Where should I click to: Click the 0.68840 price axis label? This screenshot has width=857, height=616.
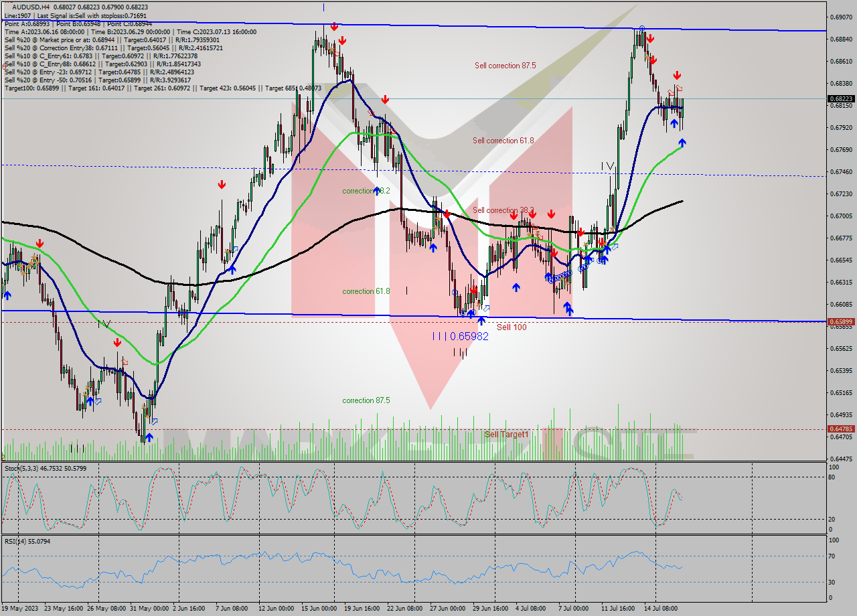pos(841,39)
